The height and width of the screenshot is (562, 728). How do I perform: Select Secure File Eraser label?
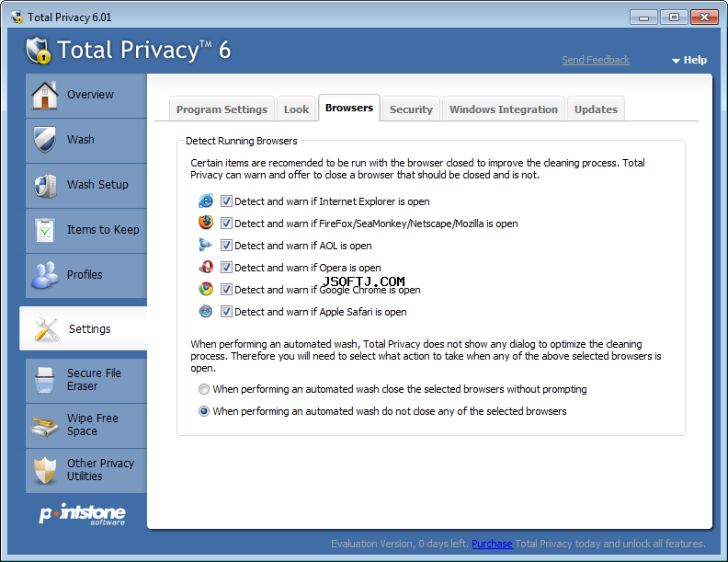(x=94, y=380)
